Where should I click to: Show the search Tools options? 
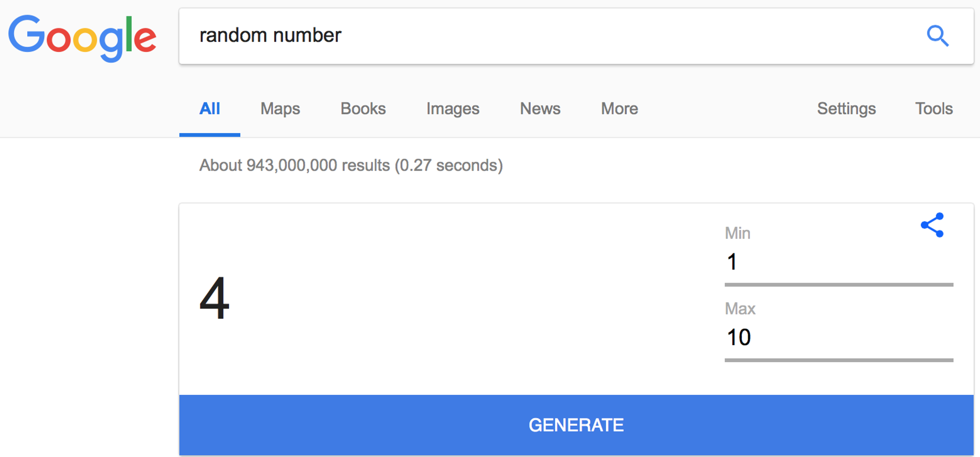pos(934,109)
